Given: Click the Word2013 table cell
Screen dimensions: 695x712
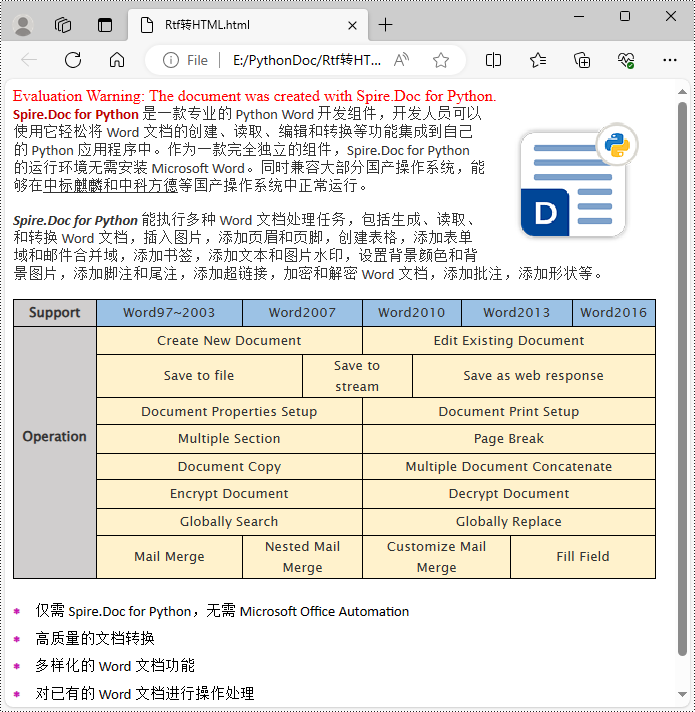Looking at the screenshot, I should click(517, 313).
